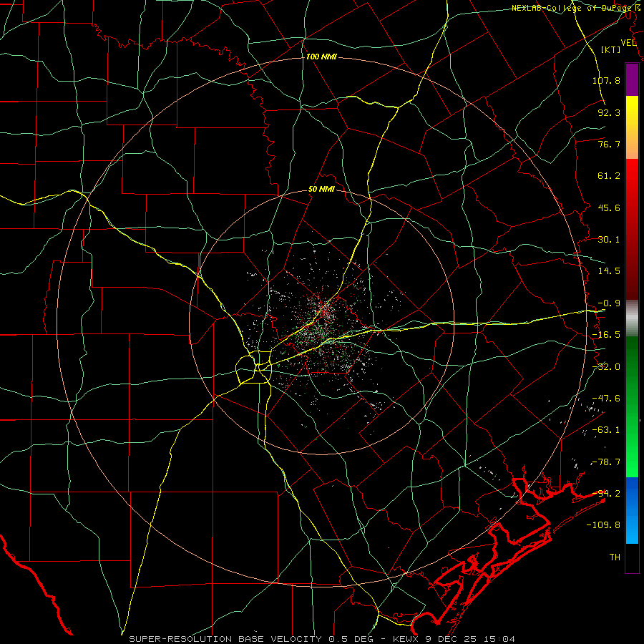This screenshot has height=644, width=644.
Task: Select the green segment of the color bar
Action: point(632,406)
